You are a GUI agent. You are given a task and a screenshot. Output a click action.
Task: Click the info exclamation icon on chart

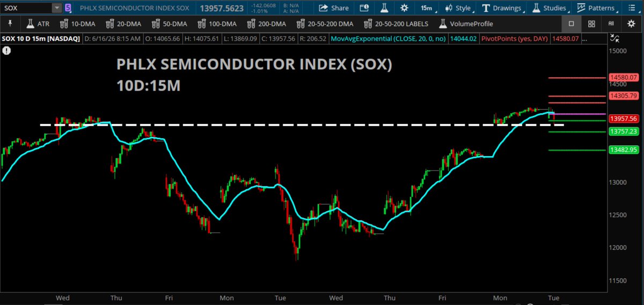(6, 51)
